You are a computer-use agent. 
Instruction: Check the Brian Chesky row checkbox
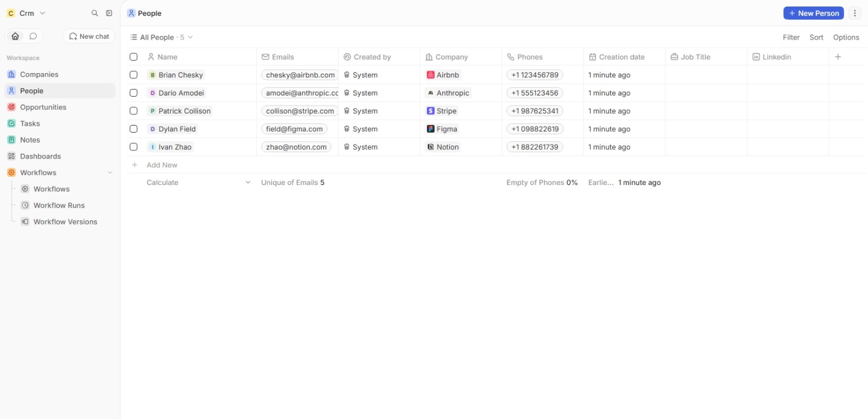134,75
